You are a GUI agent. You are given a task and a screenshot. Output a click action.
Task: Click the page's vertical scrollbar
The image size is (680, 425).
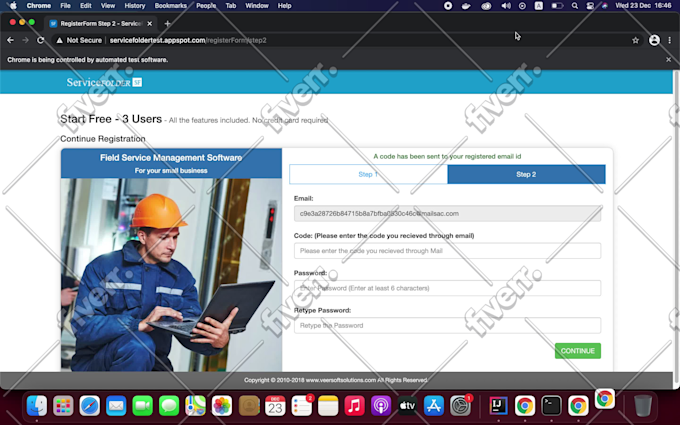click(676, 230)
